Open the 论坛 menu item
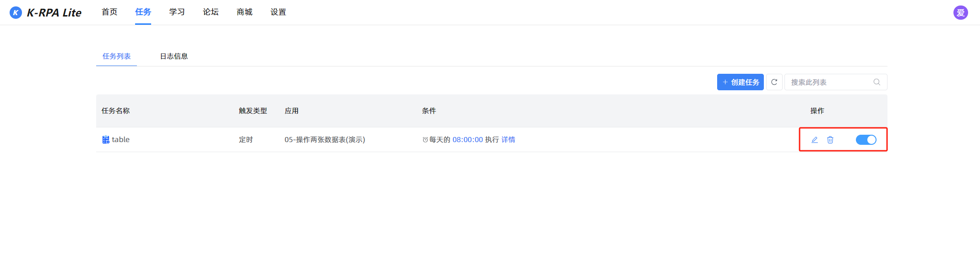 point(211,12)
